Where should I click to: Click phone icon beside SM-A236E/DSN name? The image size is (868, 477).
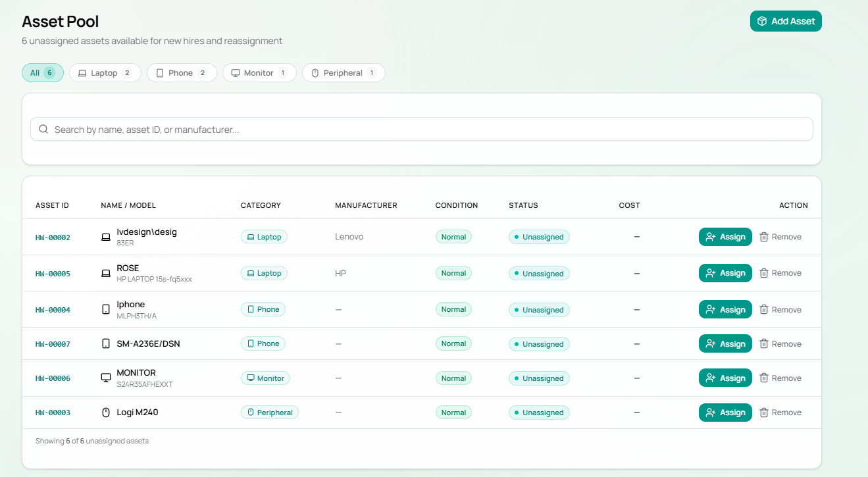point(106,343)
